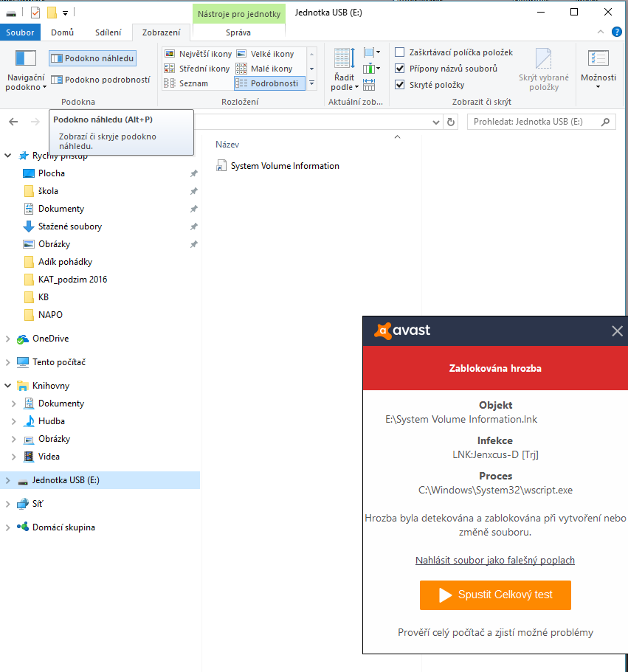Open Síť network item

pos(38,504)
